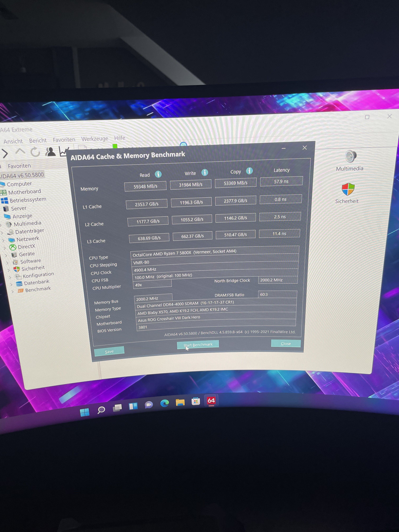Expand the Sicherheit tree node
The height and width of the screenshot is (532, 399).
[9, 270]
